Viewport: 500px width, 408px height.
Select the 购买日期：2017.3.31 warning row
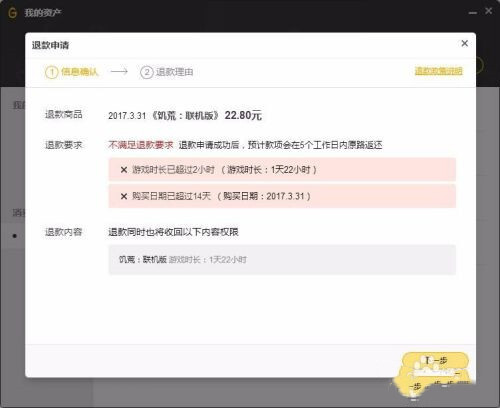coord(282,196)
